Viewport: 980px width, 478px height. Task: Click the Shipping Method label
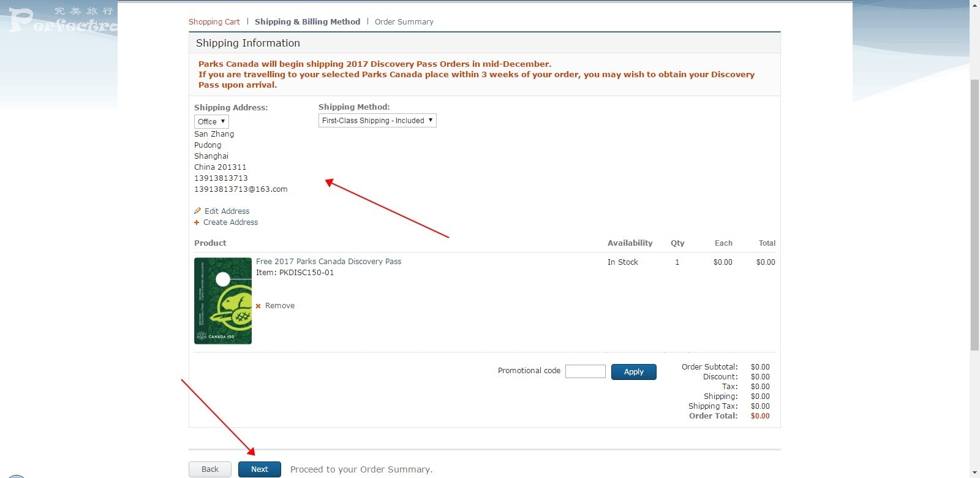pos(354,107)
